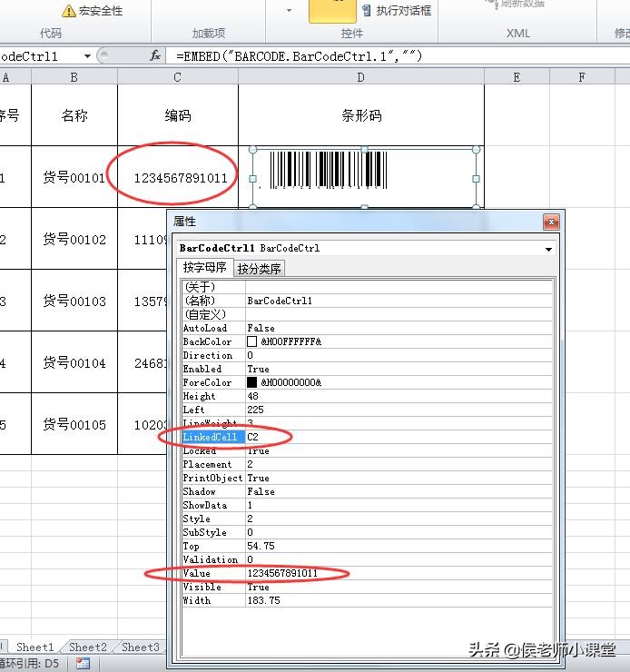Select the Placement property row
Viewport: 630px width, 672px height.
[367, 464]
